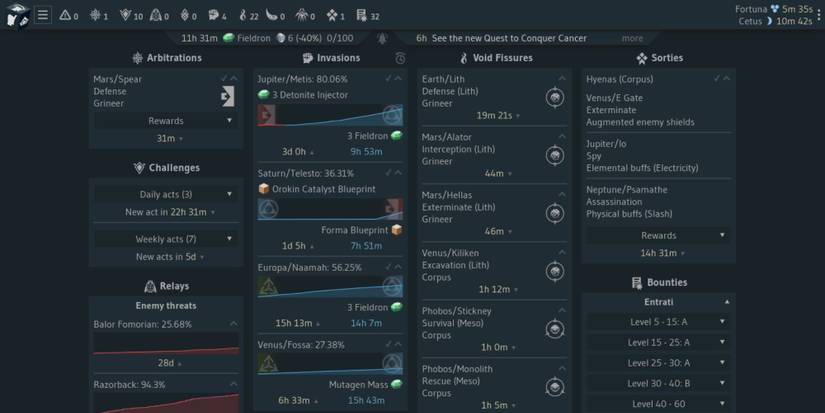Jump to invasions via top bar icon showing 4
This screenshot has height=413, width=825.
click(217, 16)
